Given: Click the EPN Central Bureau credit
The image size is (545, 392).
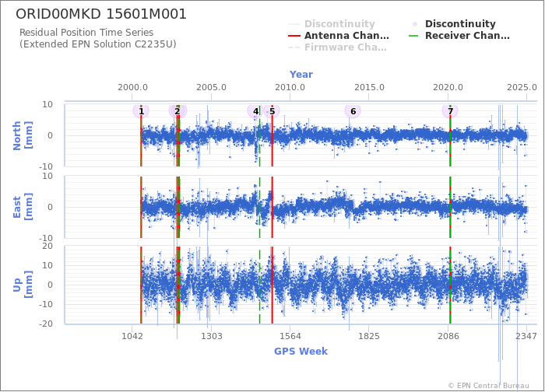Looking at the screenshot, I should tap(488, 386).
